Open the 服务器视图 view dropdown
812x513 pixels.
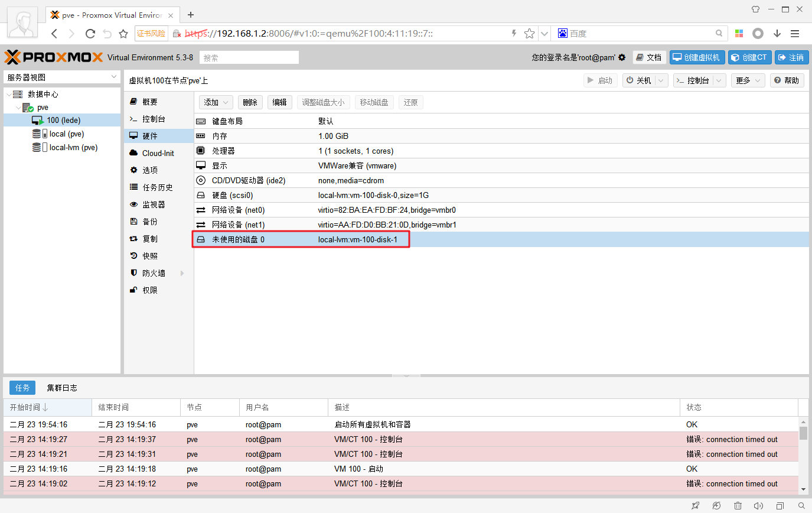point(62,77)
